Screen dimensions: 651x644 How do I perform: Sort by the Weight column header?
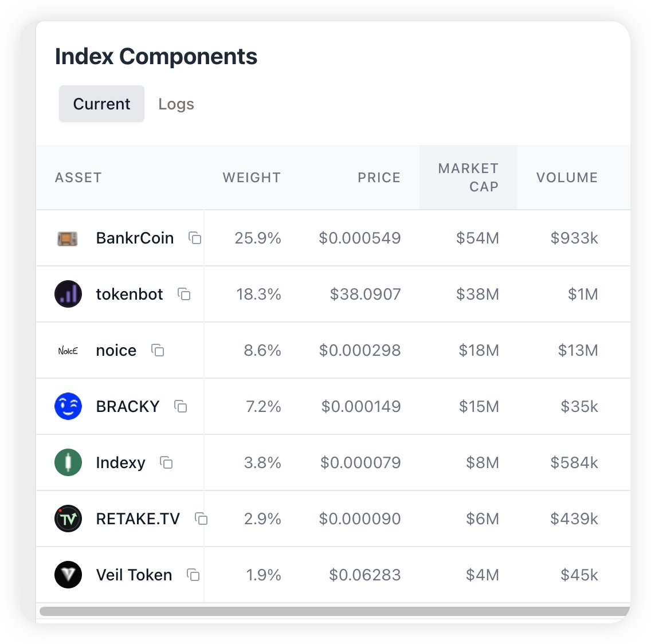(252, 178)
